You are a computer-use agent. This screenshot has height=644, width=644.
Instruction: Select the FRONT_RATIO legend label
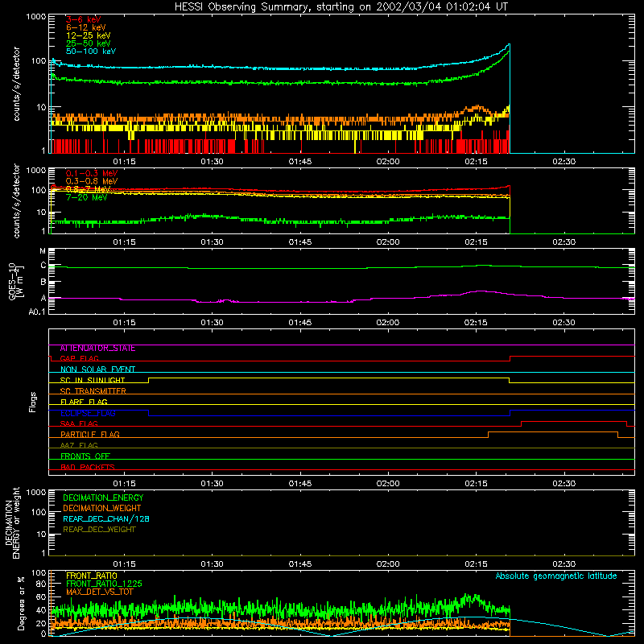point(92,576)
